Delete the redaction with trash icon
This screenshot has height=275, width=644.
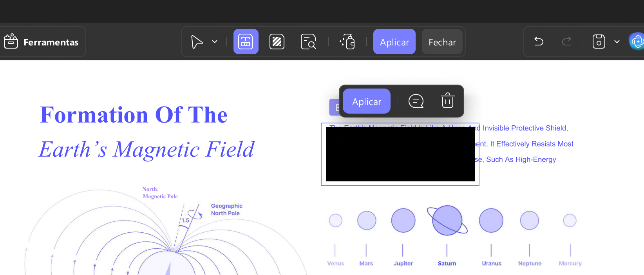coord(447,101)
